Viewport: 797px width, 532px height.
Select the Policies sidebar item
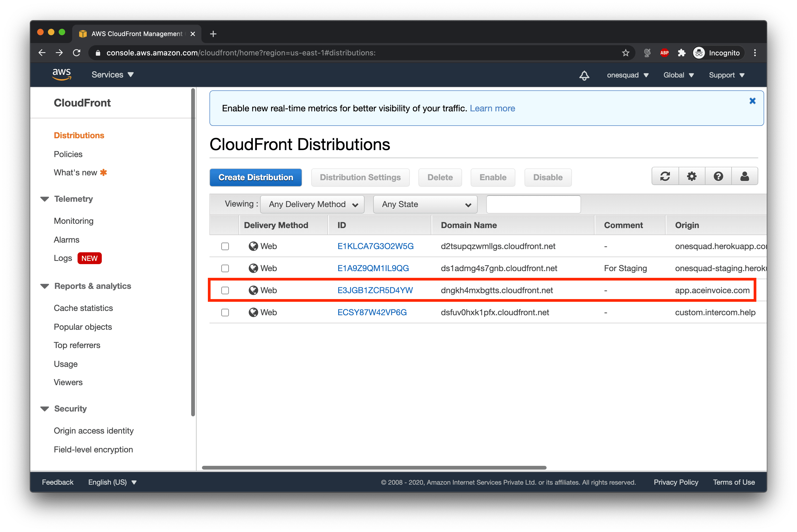[x=68, y=154]
